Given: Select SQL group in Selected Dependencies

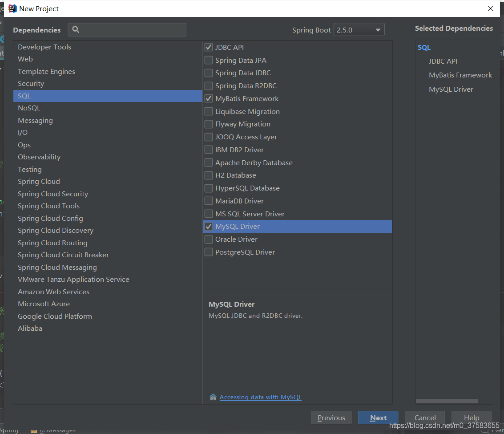Looking at the screenshot, I should (x=424, y=47).
